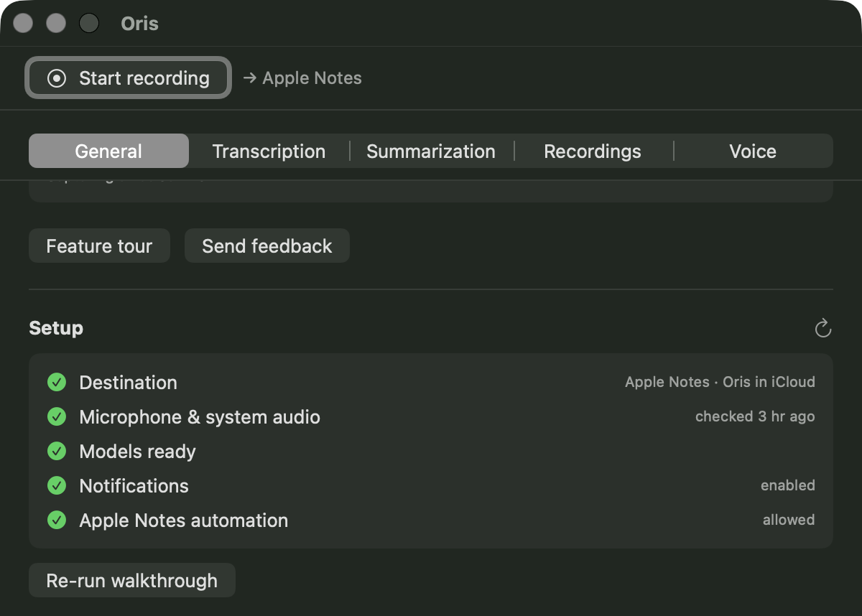
Task: Refresh the Setup checks icon
Action: (822, 329)
